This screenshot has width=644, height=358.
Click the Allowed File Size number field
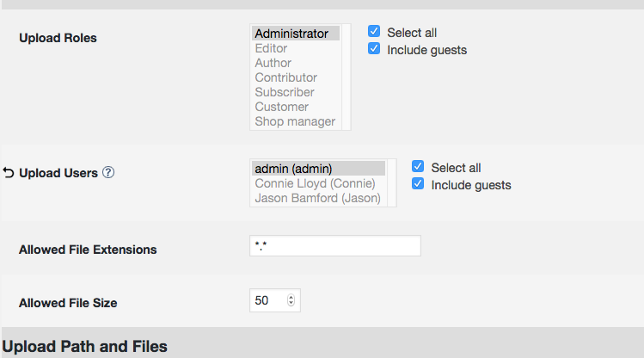(x=275, y=300)
